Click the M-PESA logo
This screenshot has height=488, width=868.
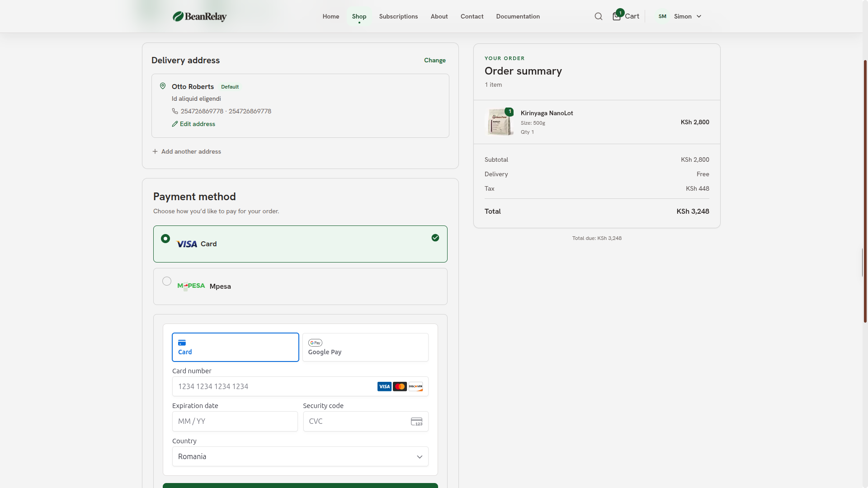point(191,286)
